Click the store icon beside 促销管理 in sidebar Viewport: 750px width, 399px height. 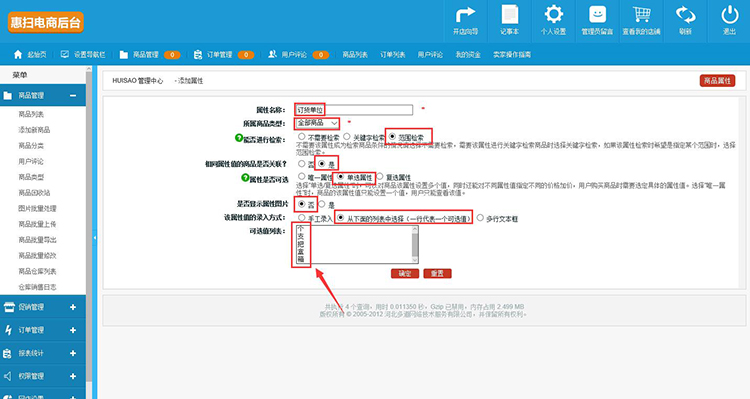9,307
